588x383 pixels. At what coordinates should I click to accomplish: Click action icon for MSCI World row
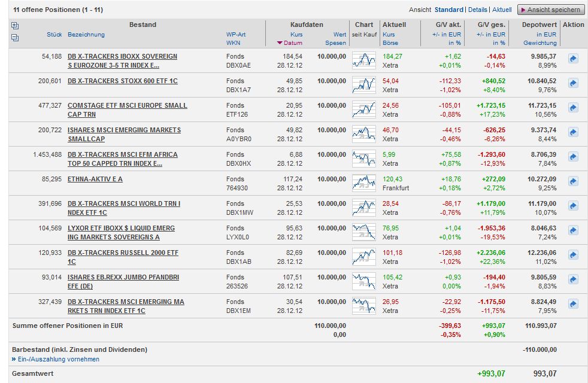coord(573,206)
